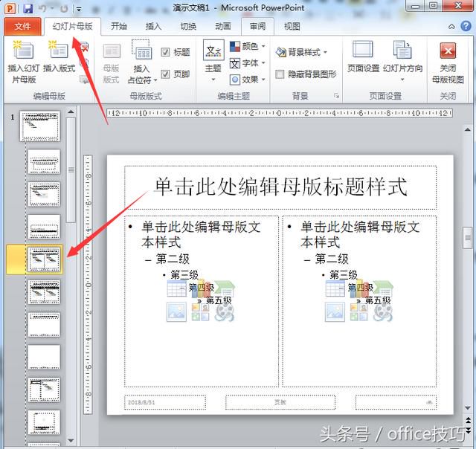Screen dimensions: 476x449
Task: Click the master title placeholder 单击此处编辑母版标题样式
Action: pos(280,187)
